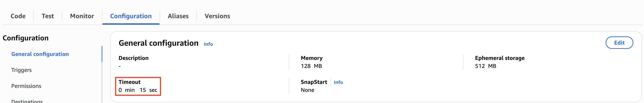Click the SnapStart value None
Screen dimensions: 644x103
click(x=307, y=90)
